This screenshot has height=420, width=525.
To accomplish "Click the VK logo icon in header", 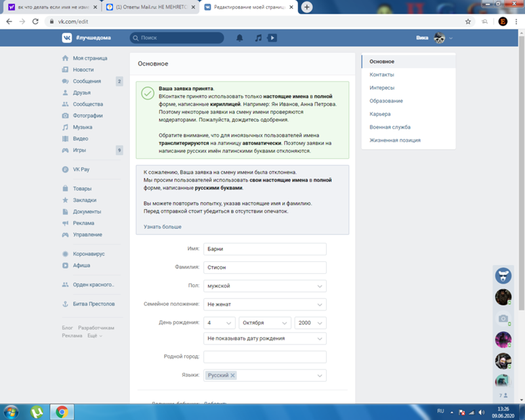I will (67, 38).
